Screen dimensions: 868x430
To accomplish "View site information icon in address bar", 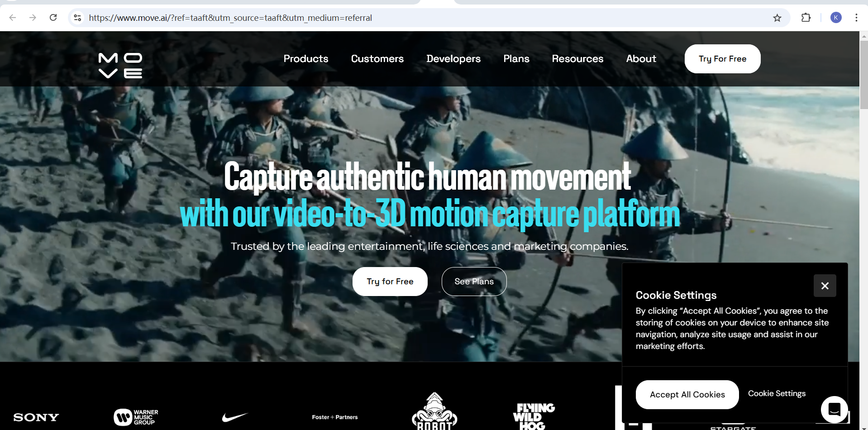I will coord(77,18).
